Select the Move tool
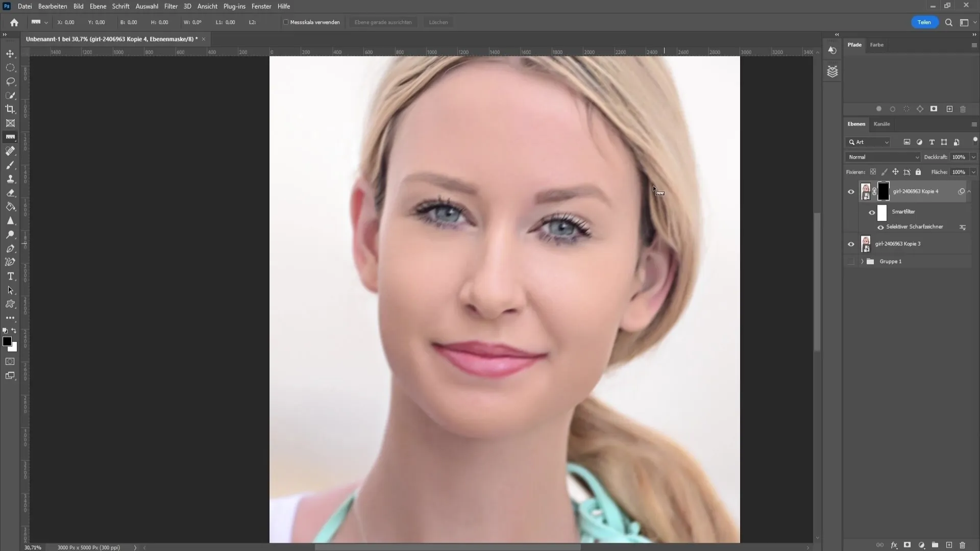 click(10, 54)
